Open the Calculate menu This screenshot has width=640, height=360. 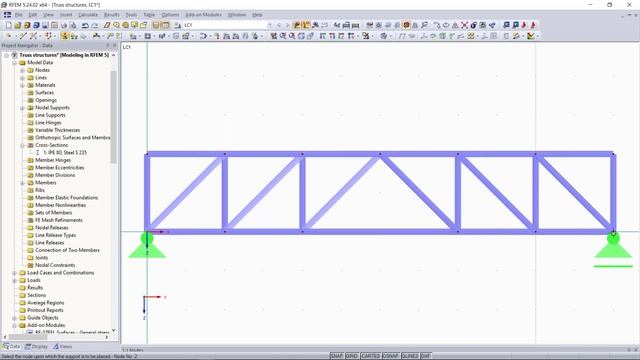(x=88, y=15)
